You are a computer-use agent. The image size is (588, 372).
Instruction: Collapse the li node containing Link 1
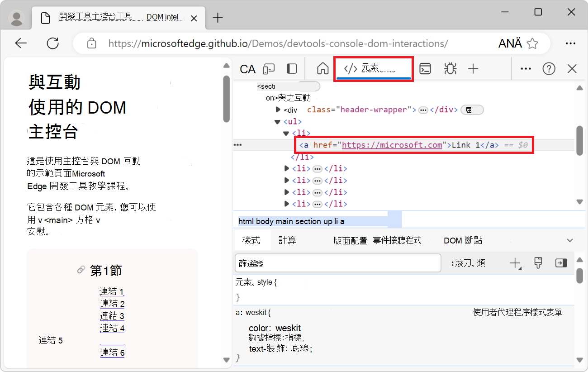[286, 133]
